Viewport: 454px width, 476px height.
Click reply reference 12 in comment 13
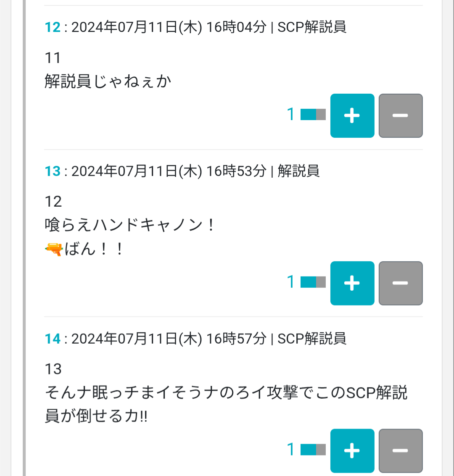pyautogui.click(x=53, y=202)
